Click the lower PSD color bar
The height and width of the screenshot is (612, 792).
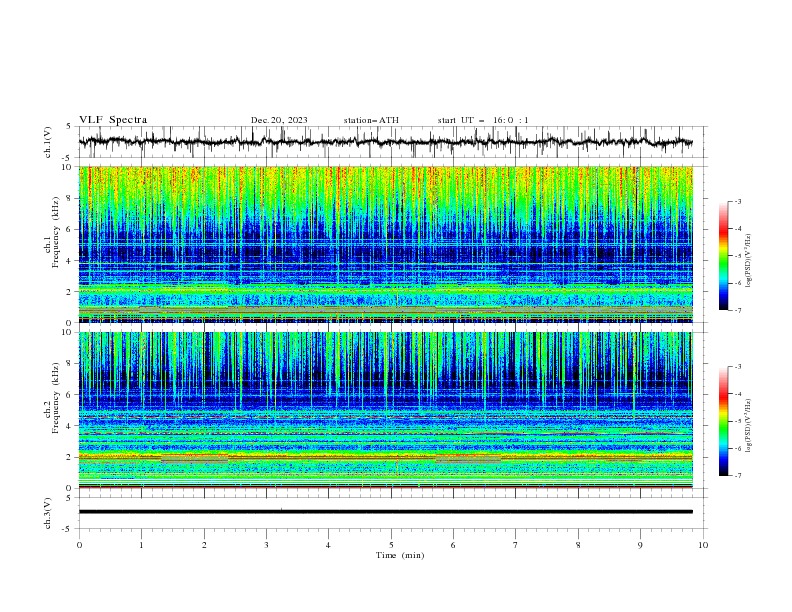[723, 421]
